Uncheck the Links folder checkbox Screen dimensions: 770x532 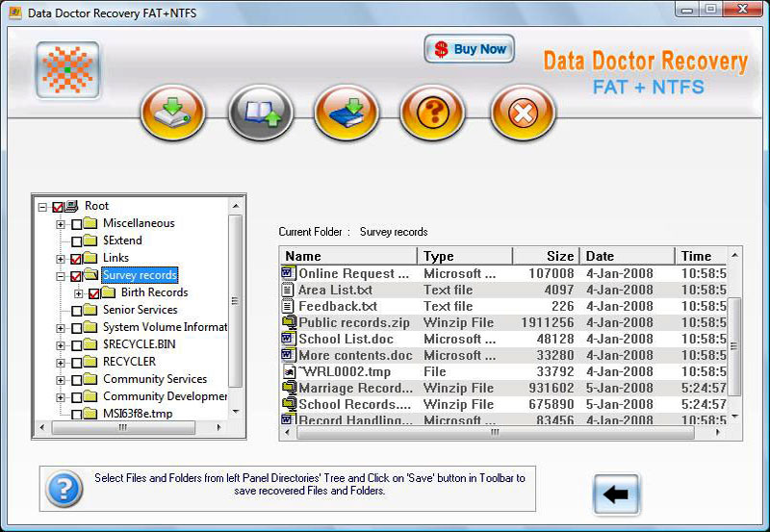tap(76, 259)
